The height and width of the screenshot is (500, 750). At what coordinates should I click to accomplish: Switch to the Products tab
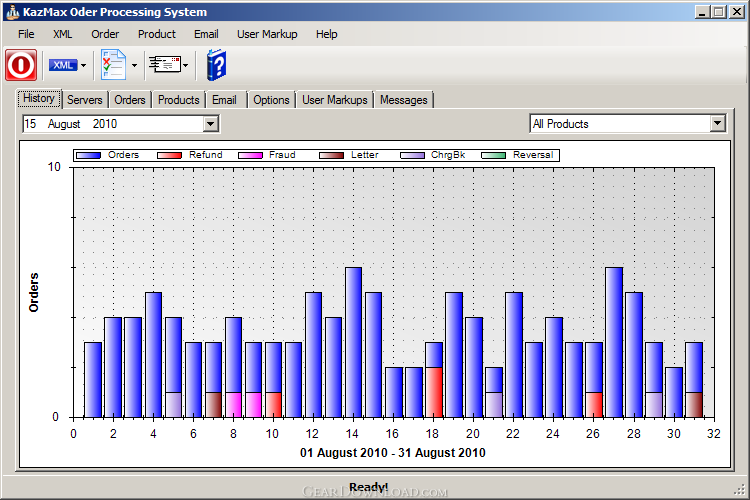[178, 100]
